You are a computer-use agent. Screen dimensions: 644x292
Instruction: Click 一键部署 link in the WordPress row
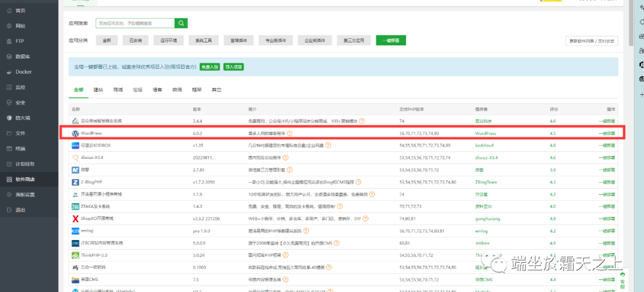[606, 133]
